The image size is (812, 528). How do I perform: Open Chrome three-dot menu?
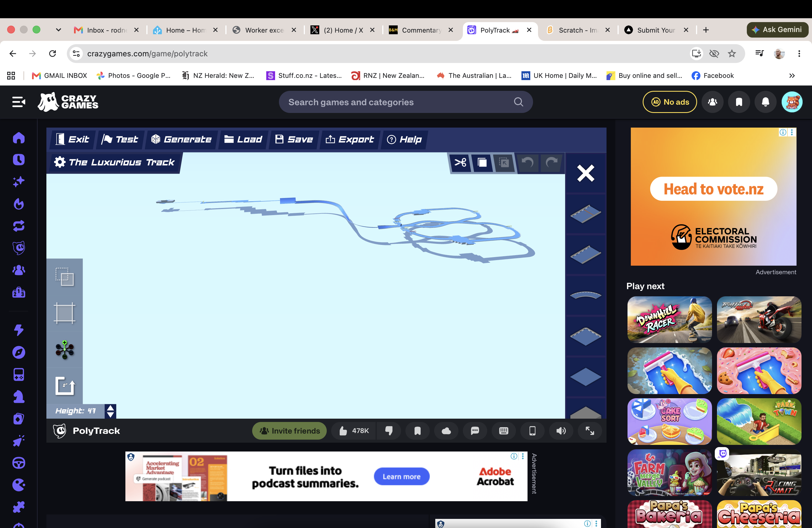tap(799, 54)
